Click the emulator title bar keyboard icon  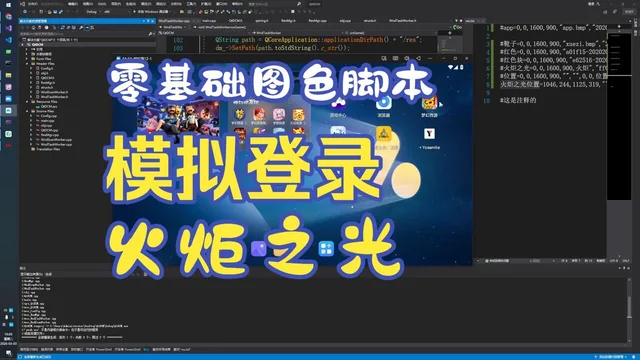tap(395, 58)
